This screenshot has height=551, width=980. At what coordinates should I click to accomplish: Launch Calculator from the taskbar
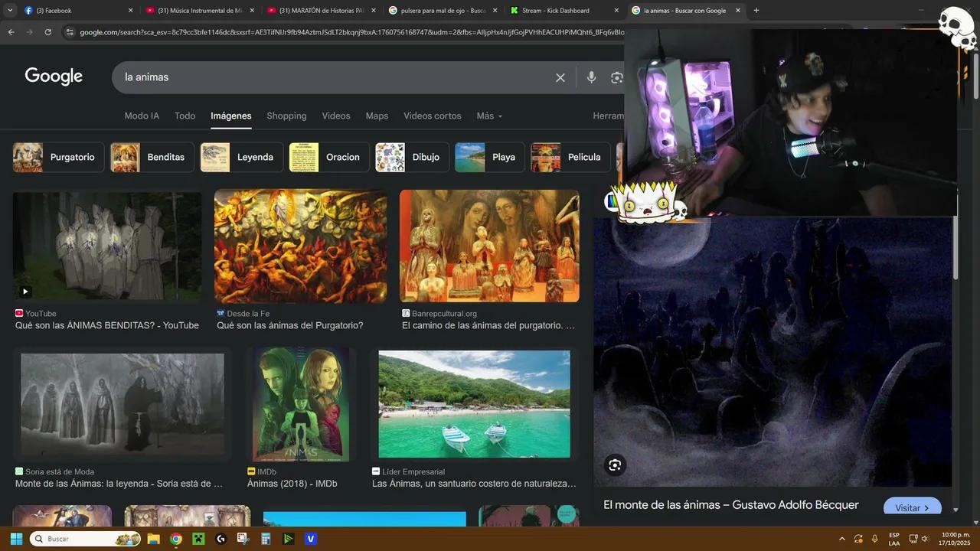pos(265,539)
